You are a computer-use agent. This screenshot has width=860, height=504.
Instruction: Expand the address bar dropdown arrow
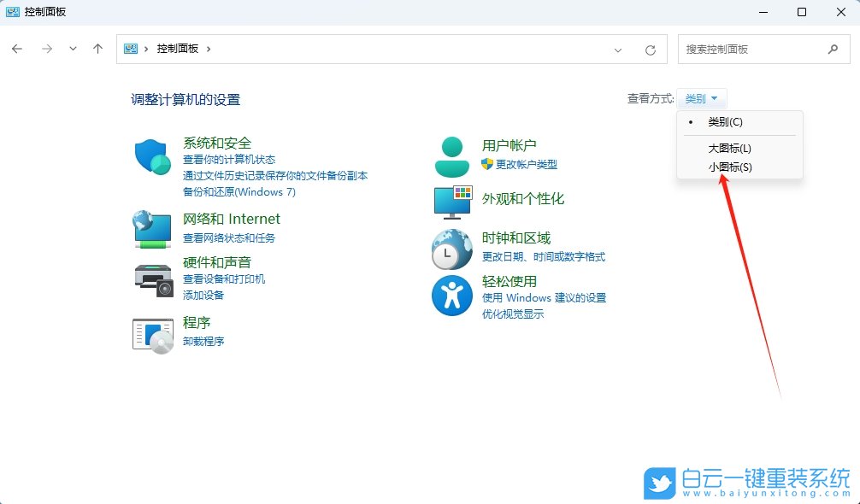click(x=618, y=49)
